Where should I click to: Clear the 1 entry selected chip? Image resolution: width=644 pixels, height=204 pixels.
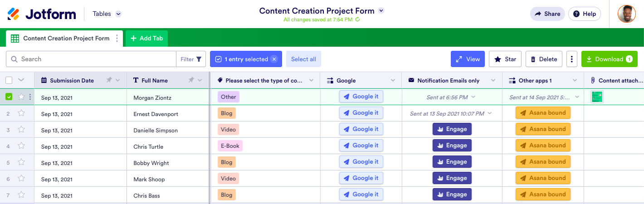click(x=274, y=59)
